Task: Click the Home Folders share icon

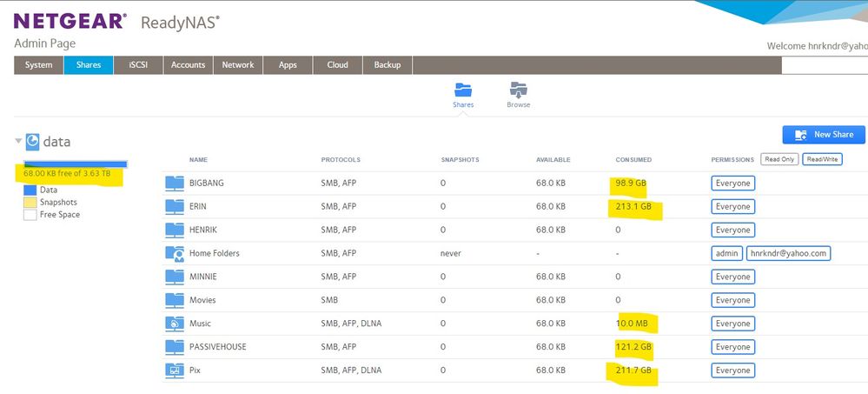Action: 175,253
